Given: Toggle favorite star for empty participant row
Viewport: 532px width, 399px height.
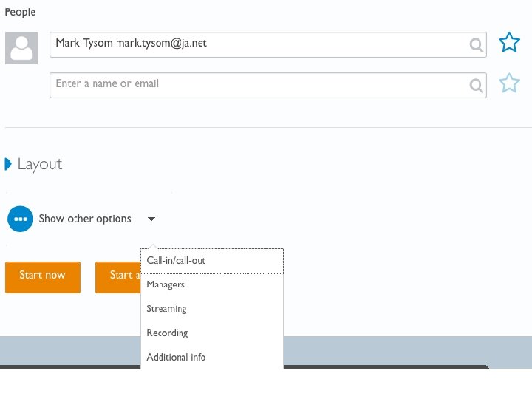Looking at the screenshot, I should [x=509, y=83].
